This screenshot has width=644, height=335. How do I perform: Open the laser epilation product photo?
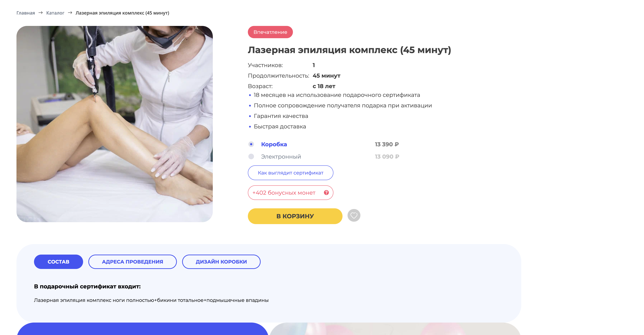click(x=114, y=124)
